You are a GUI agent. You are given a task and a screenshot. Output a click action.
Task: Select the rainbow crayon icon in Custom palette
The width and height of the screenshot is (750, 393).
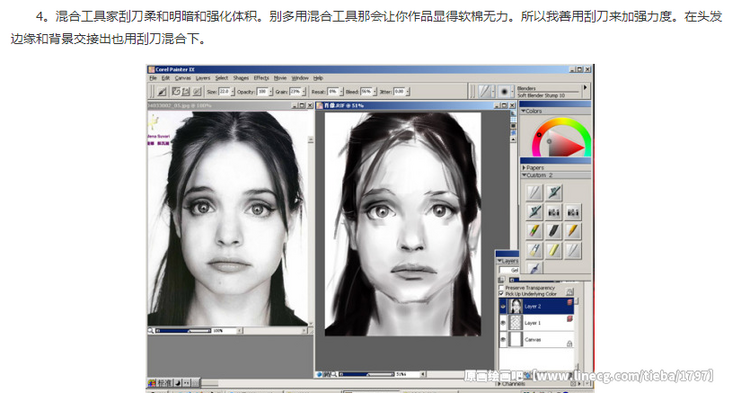(x=534, y=231)
